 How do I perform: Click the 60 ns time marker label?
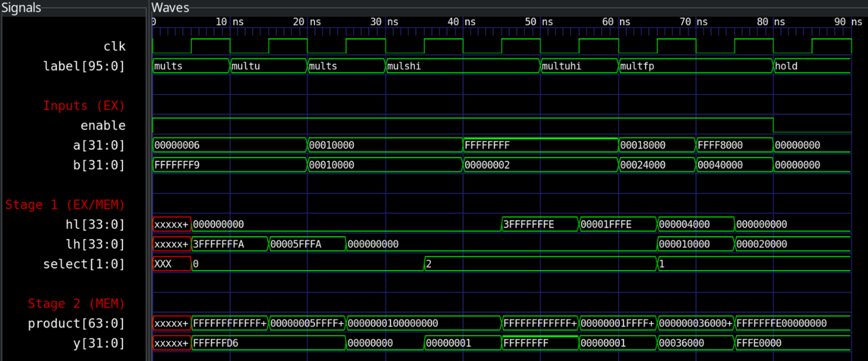click(x=617, y=22)
